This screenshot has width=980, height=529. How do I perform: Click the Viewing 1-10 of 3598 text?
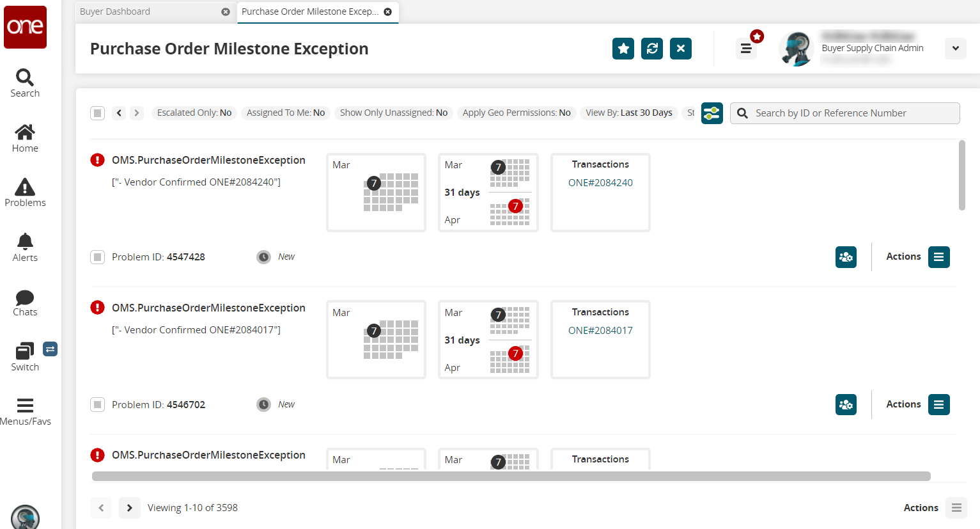(192, 508)
